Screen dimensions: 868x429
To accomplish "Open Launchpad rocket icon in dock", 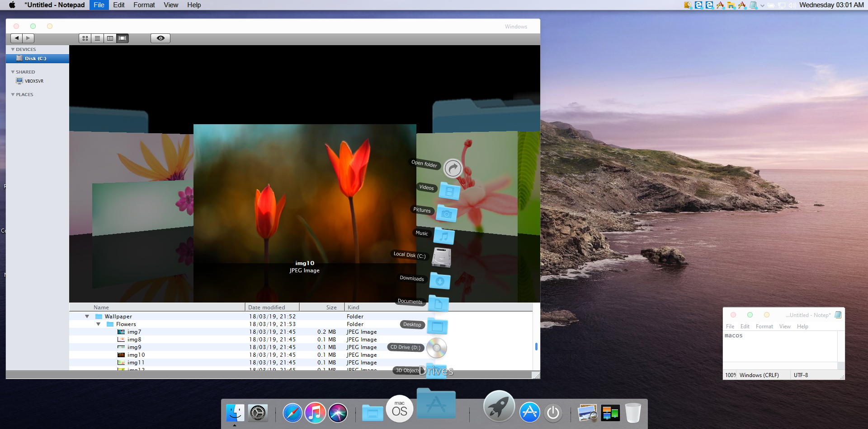I will tap(499, 406).
